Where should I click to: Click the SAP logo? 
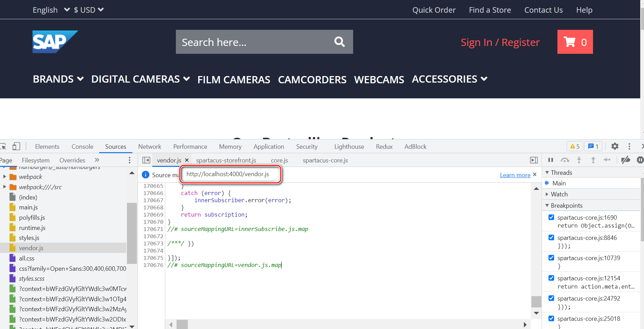pos(55,42)
